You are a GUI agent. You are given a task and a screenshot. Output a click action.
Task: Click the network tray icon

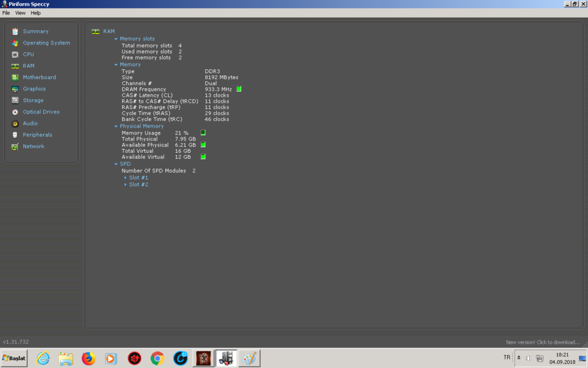(x=540, y=358)
